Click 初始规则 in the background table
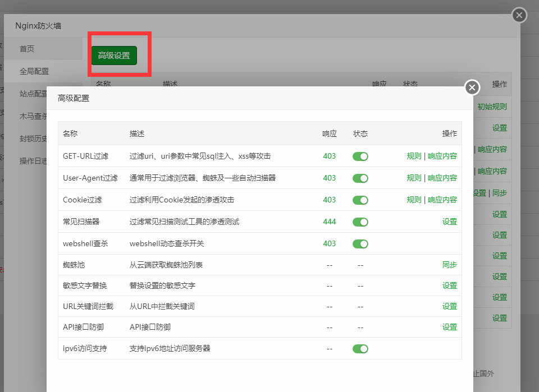The image size is (539, 392). click(x=491, y=106)
